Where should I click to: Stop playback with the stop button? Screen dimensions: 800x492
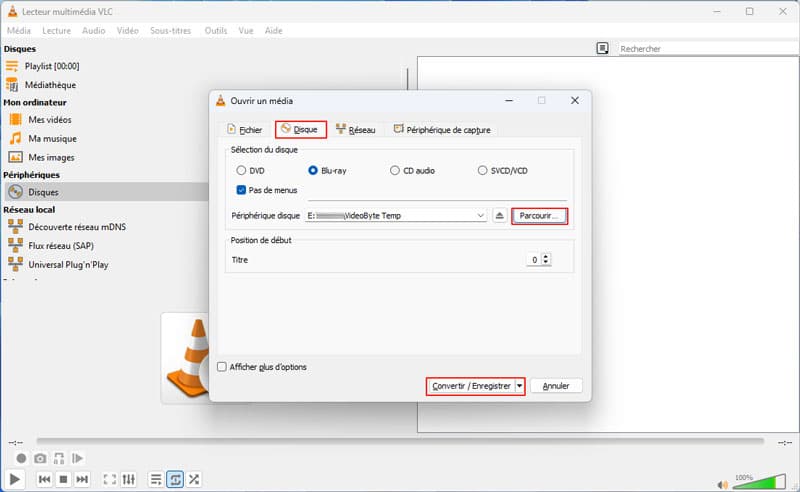point(63,479)
